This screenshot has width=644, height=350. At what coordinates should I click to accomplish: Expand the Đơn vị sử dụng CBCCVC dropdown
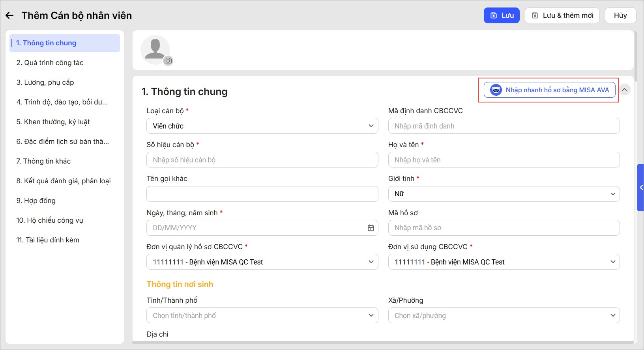tap(504, 262)
